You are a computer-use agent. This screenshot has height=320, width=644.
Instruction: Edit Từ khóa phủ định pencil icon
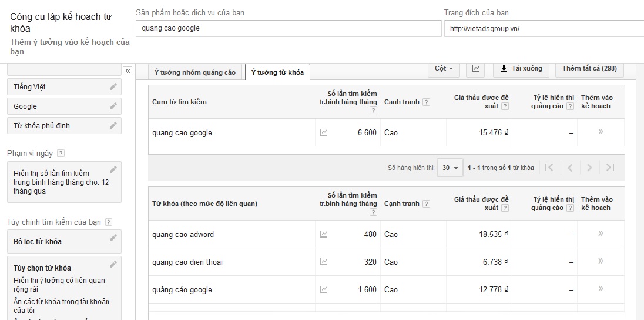[x=113, y=125]
